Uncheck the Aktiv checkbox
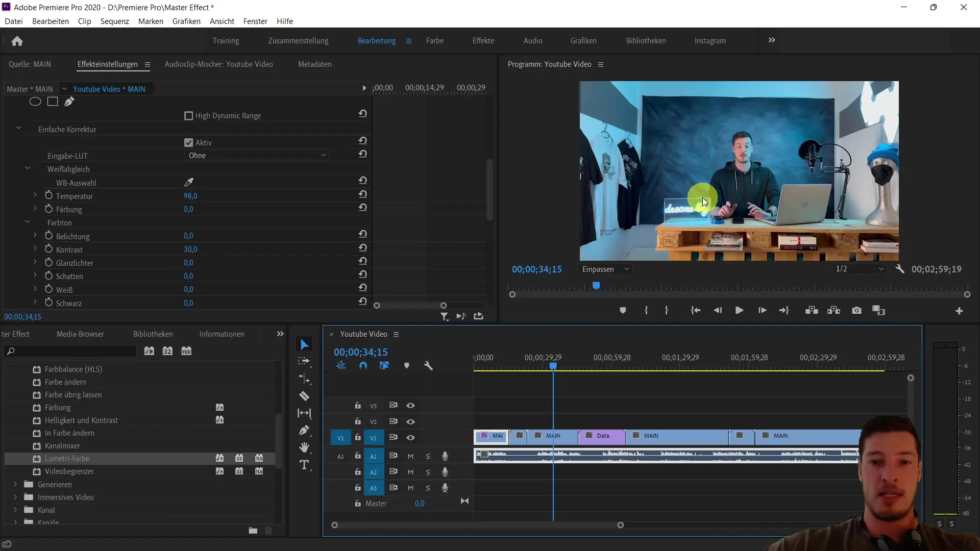Image resolution: width=980 pixels, height=551 pixels. 189,142
